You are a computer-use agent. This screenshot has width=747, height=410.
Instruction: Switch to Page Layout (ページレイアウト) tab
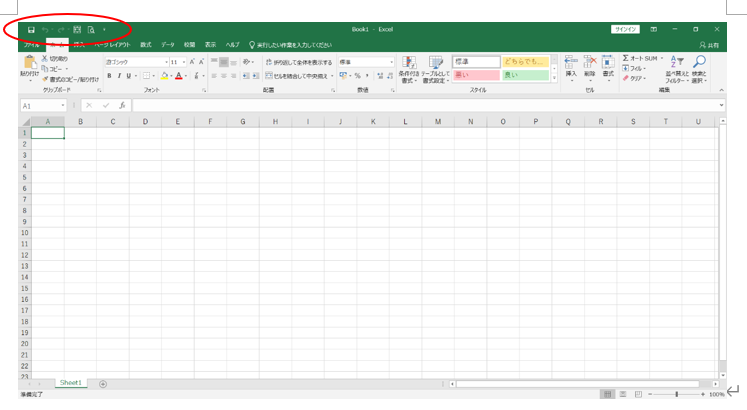tap(112, 45)
